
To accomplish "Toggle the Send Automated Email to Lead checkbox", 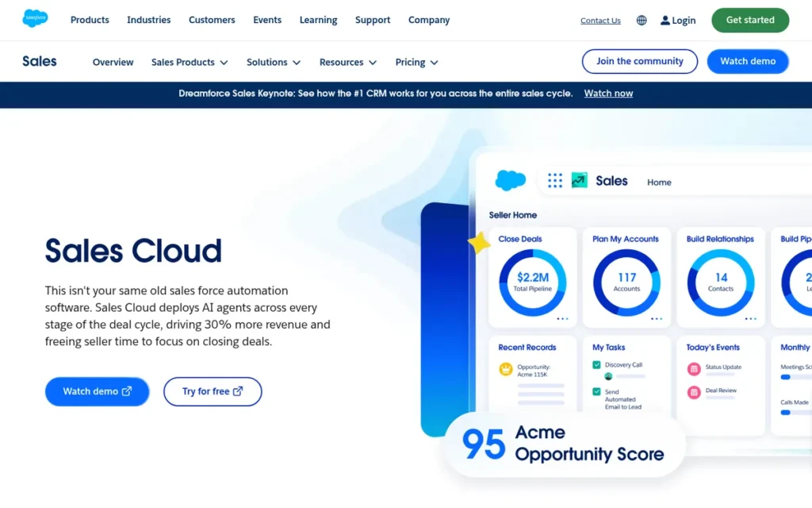I will pos(596,392).
